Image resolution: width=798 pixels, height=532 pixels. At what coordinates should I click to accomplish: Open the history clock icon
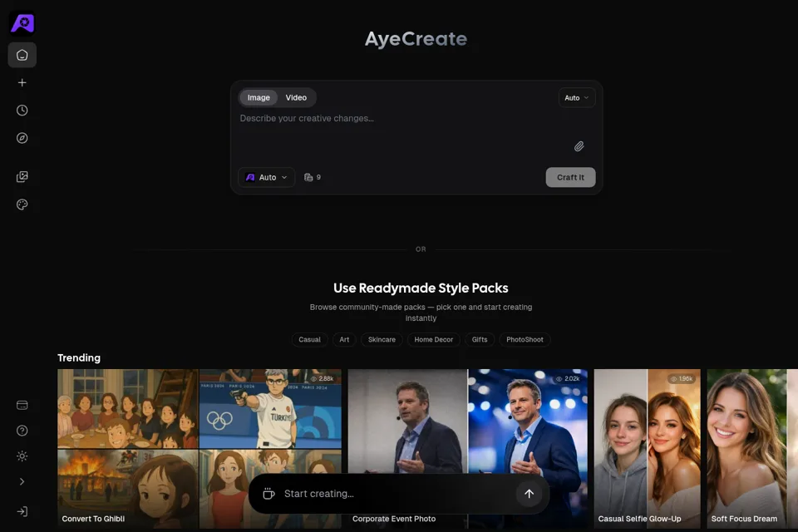coord(22,111)
